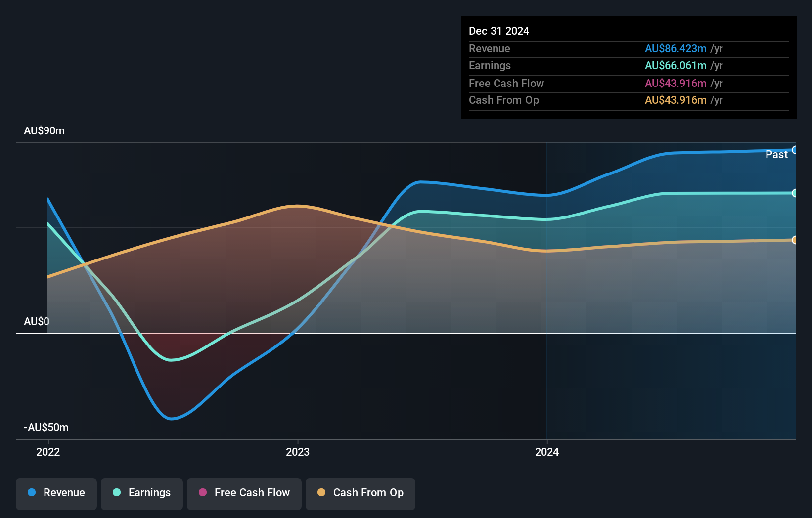Screen dimensions: 812x518
Task: Select the 2023 x-axis label
Action: [298, 452]
